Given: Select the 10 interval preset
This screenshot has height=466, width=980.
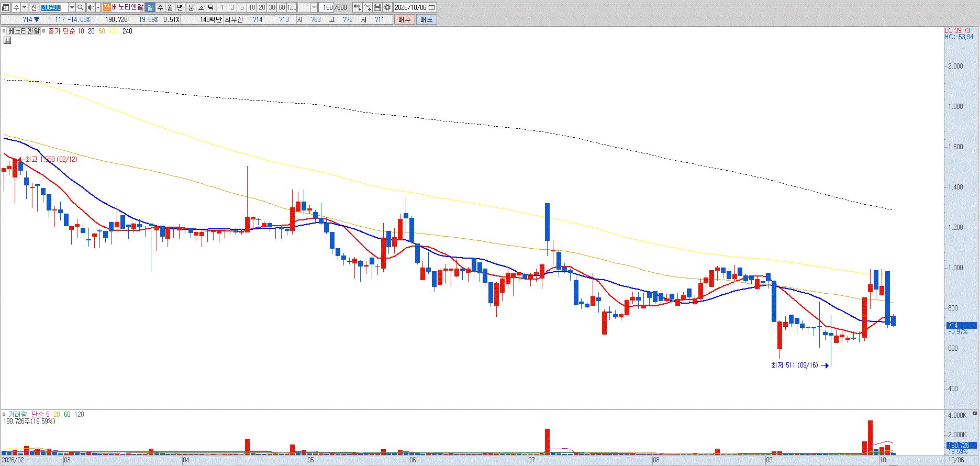Looking at the screenshot, I should pos(252,7).
